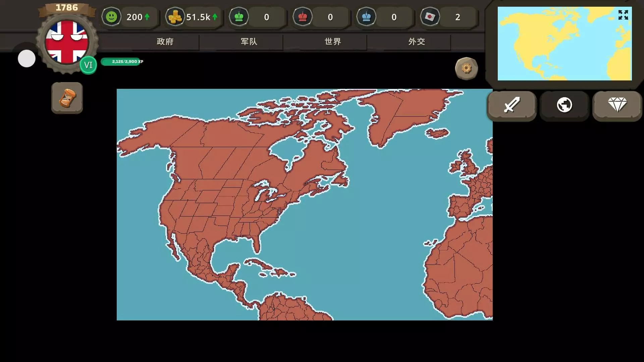The image size is (644, 362).
Task: Select the sword war mode icon
Action: pos(512,105)
